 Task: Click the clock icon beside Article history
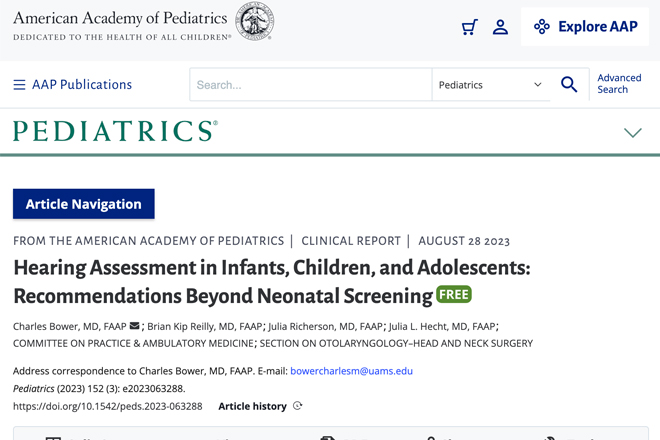[x=298, y=406]
